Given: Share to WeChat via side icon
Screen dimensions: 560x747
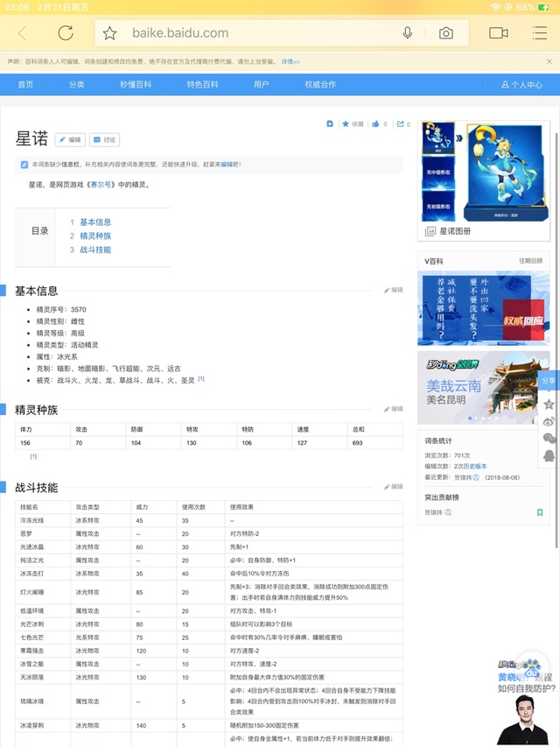Looking at the screenshot, I should (549, 438).
